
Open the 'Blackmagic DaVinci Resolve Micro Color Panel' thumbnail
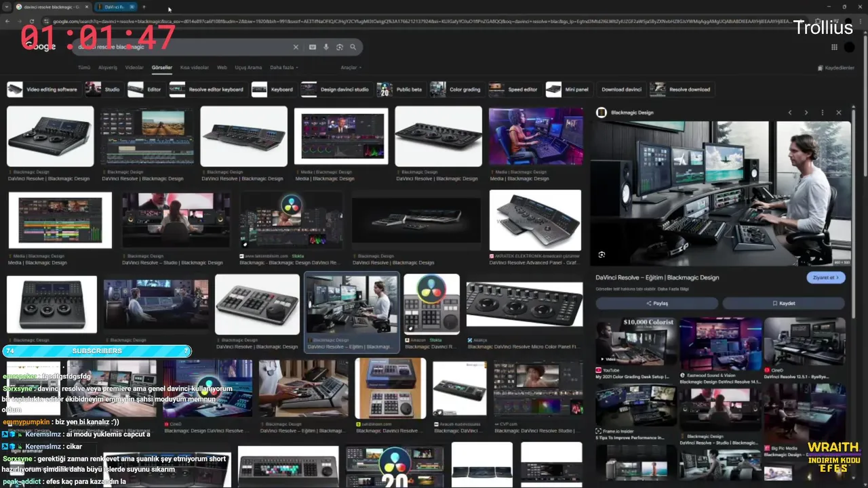(524, 304)
